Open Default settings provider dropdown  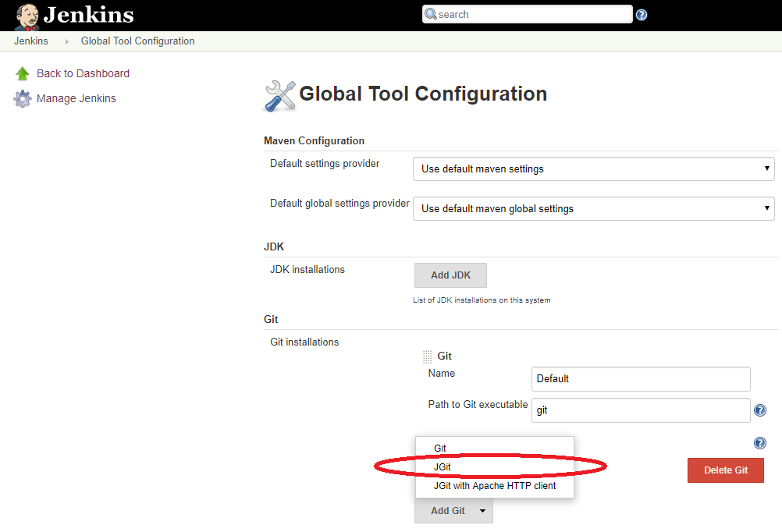pos(593,169)
